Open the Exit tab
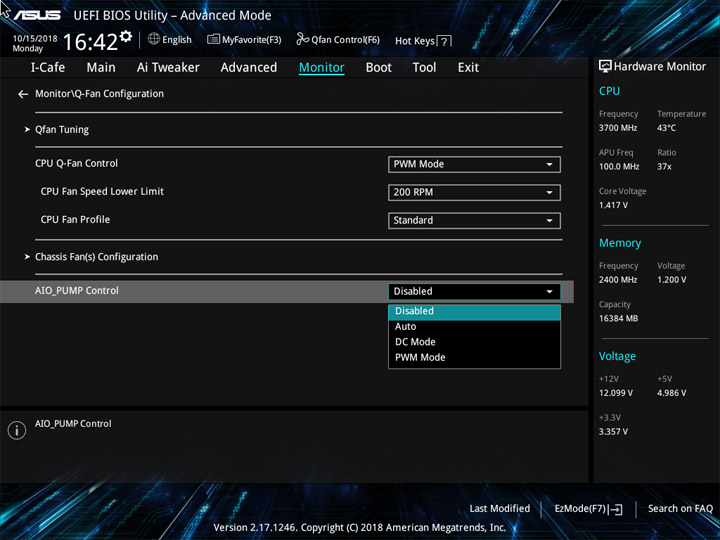This screenshot has height=540, width=720. (468, 68)
